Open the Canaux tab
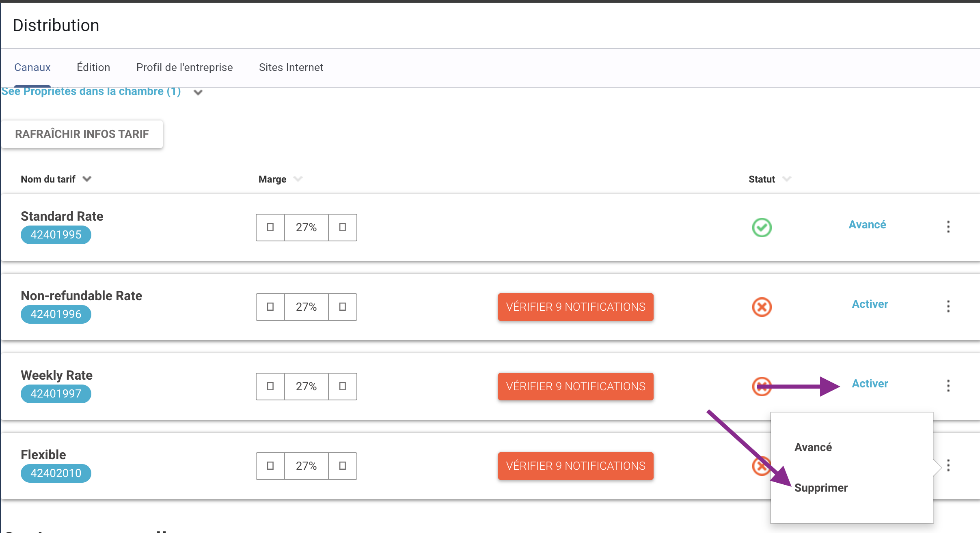 click(32, 67)
